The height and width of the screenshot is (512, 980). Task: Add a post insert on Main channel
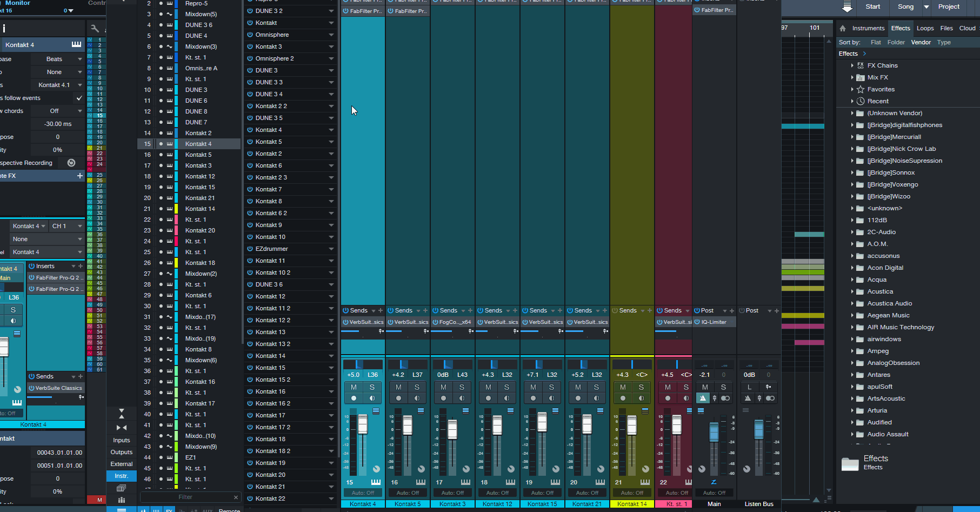(x=732, y=311)
